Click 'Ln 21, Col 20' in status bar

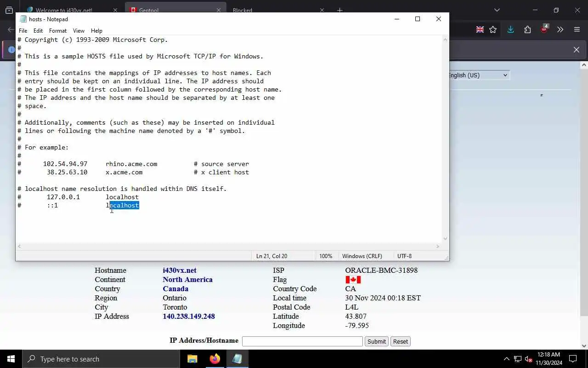pyautogui.click(x=271, y=256)
